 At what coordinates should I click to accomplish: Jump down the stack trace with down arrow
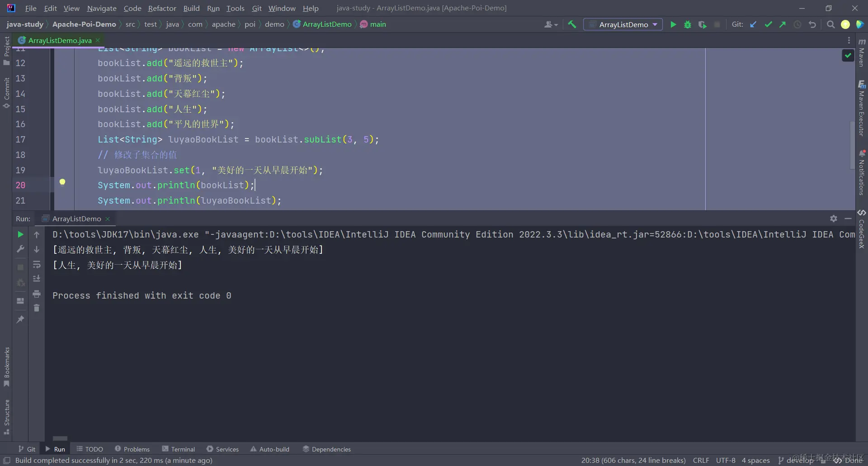coord(37,249)
